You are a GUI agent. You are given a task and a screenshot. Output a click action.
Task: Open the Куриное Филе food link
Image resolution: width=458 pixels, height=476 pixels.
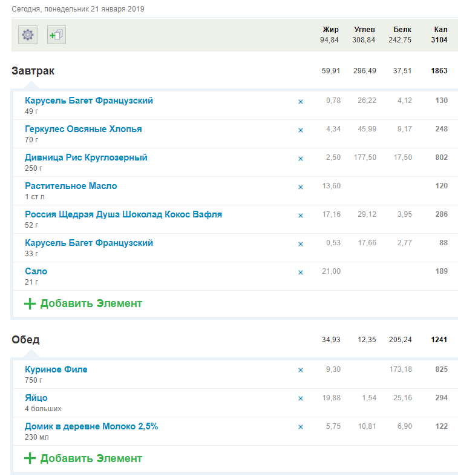[56, 369]
